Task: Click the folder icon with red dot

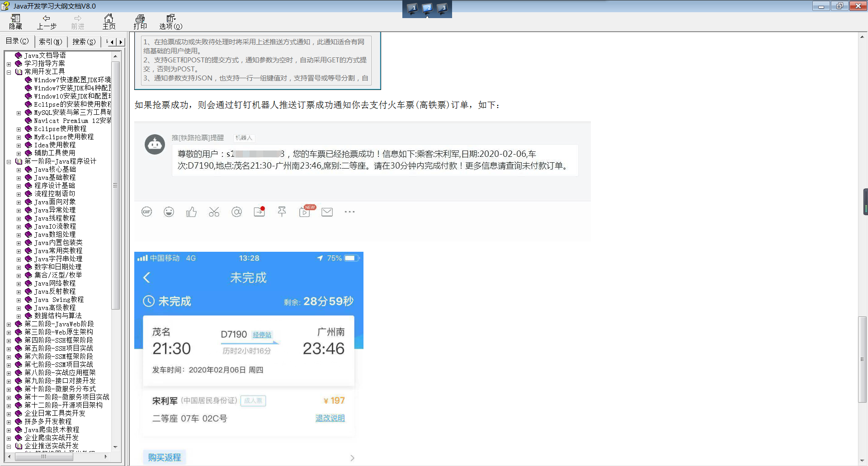Action: click(259, 212)
